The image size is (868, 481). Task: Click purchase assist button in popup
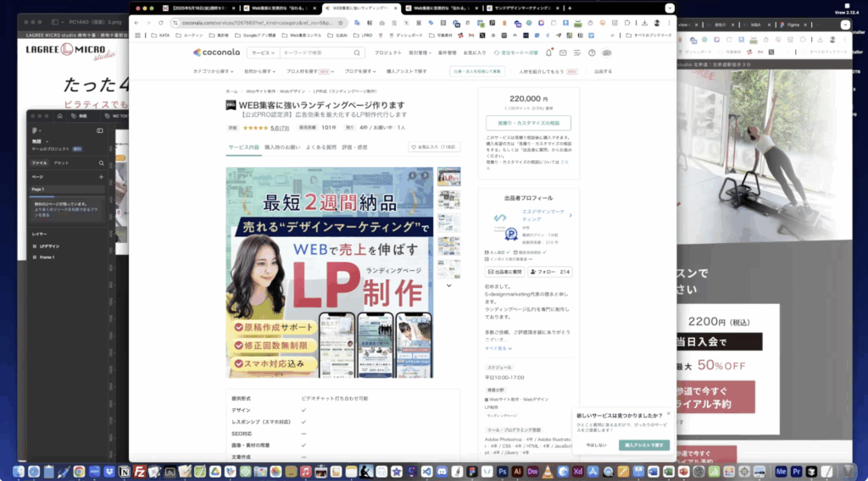(644, 445)
